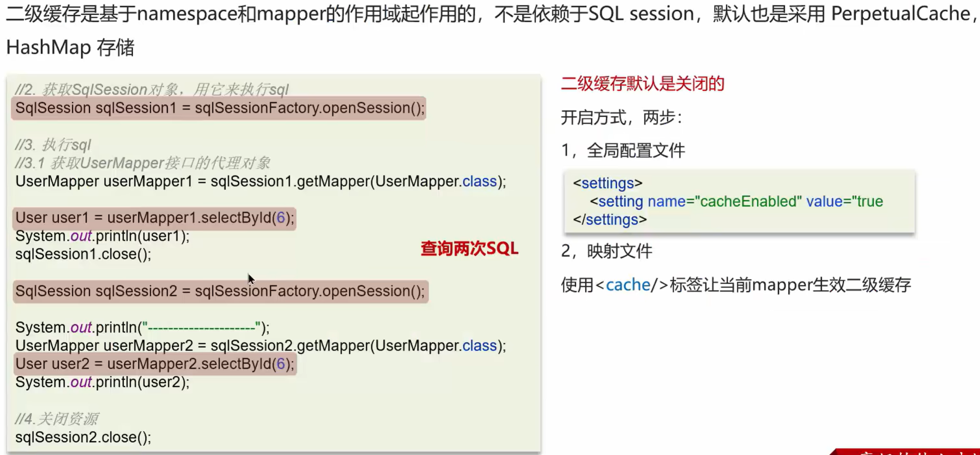This screenshot has height=455, width=980.
Task: Click the highlighted sqlSession1 openSession line
Action: point(219,108)
